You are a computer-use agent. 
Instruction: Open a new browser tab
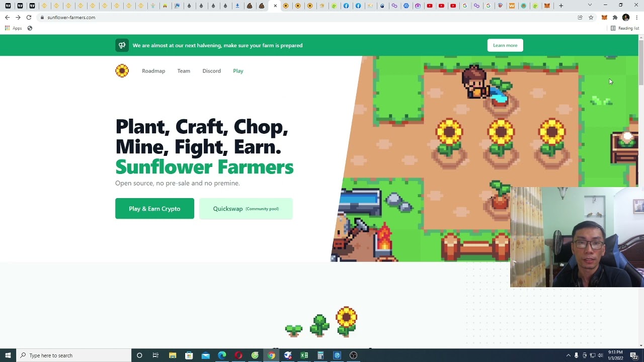click(561, 6)
